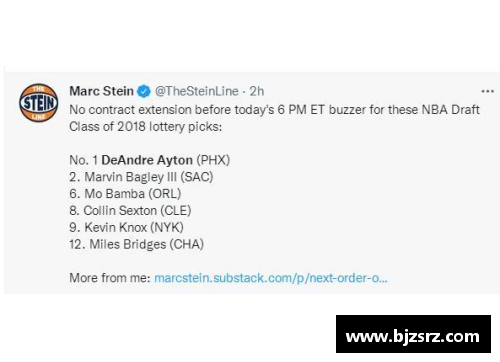Open The Stein Line profile avatar
Image resolution: width=500 pixels, height=362 pixels.
39,103
